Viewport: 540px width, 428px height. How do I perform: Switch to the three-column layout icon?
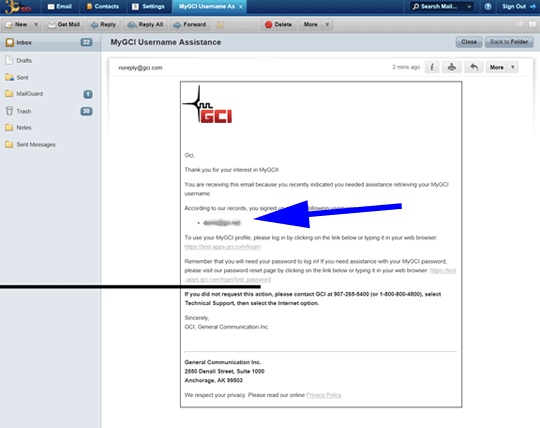tap(532, 24)
